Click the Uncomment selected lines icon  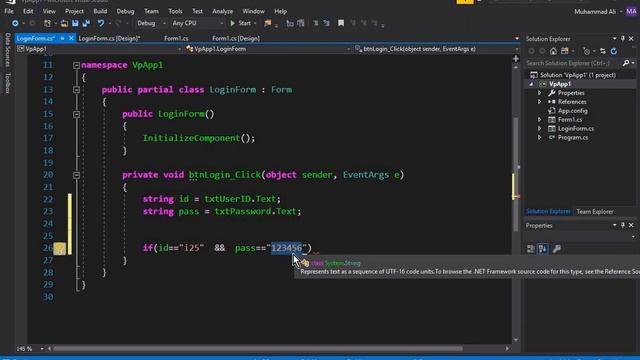point(326,23)
